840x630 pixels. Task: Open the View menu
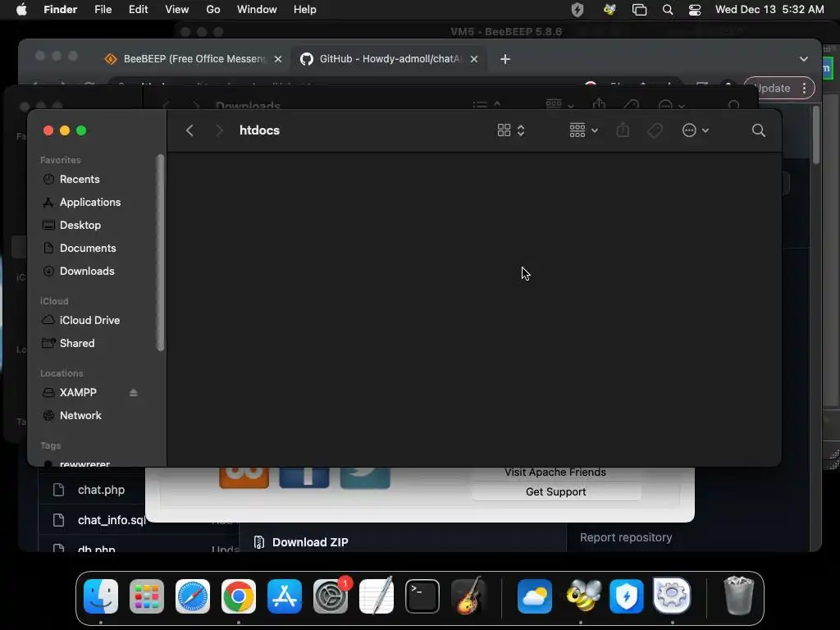tap(177, 10)
